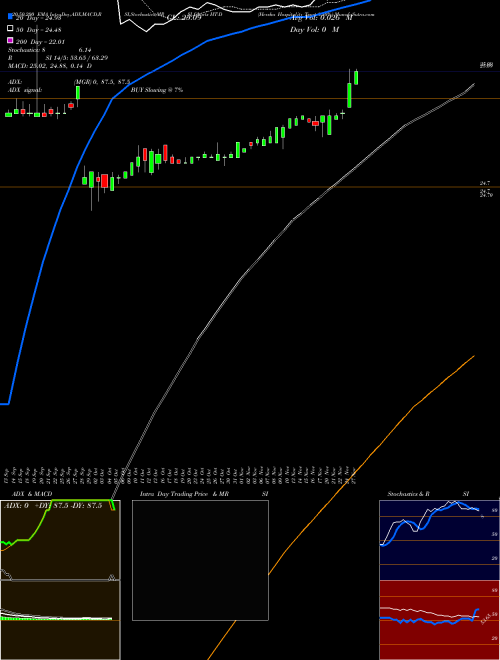
Task: Select the '50 Day - 24.48' legend text
Action: tap(38, 30)
